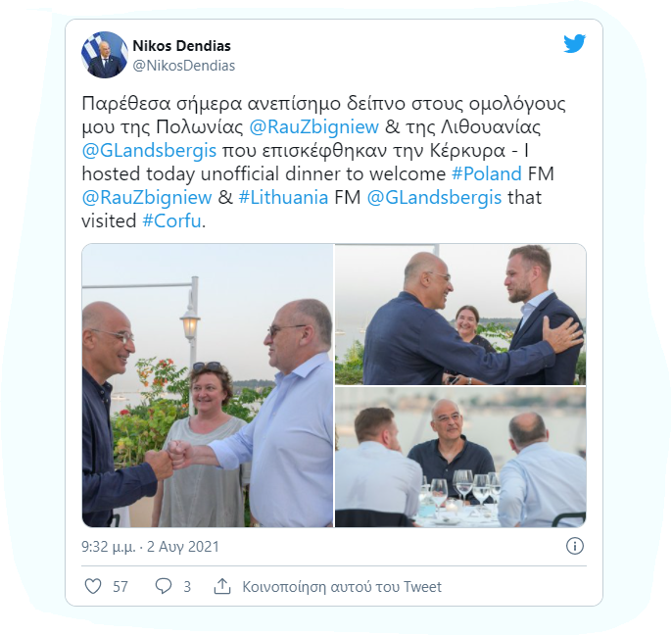Click the Twitter bird logo
Image resolution: width=672 pixels, height=636 pixels.
tap(574, 43)
